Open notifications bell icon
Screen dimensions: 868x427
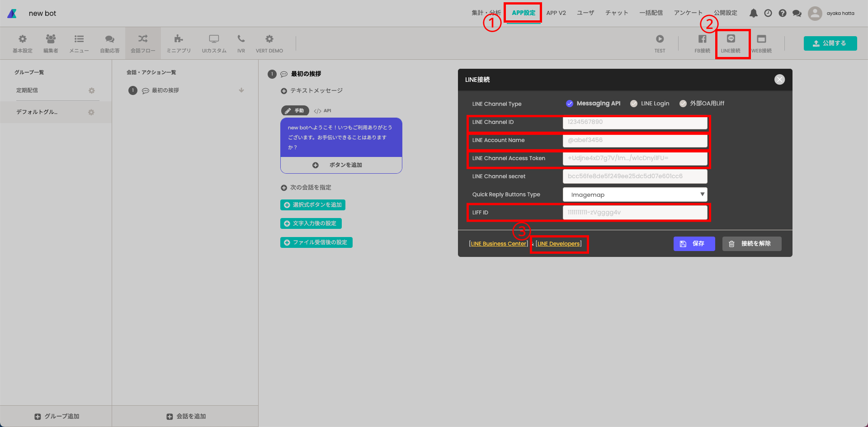pyautogui.click(x=754, y=13)
